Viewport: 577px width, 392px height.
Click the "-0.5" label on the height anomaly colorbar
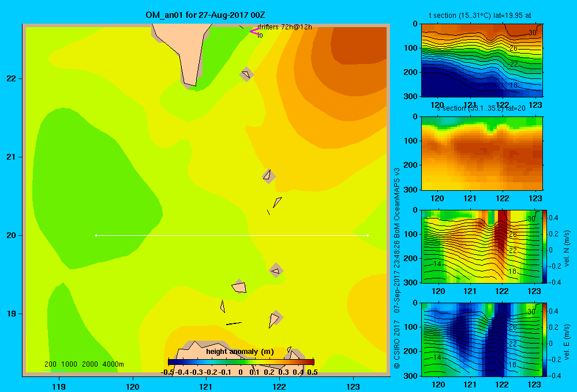[x=168, y=372]
